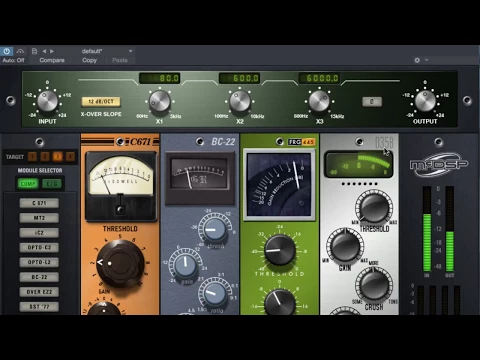
Task: Click the BC-22 ratio knob
Action: pos(215,293)
